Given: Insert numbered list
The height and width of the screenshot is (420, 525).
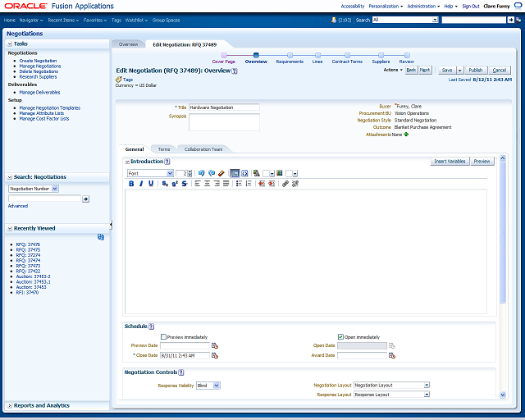Looking at the screenshot, I should coord(249,184).
